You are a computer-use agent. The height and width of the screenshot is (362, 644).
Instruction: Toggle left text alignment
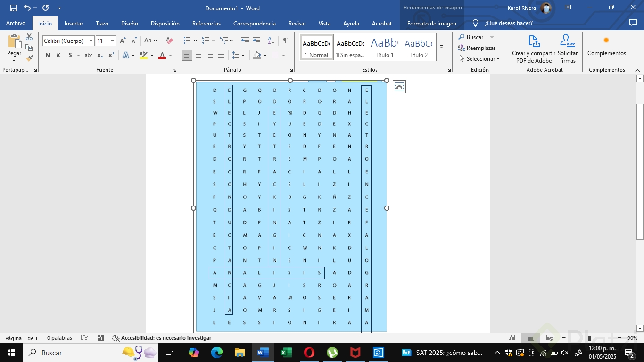coord(187,56)
